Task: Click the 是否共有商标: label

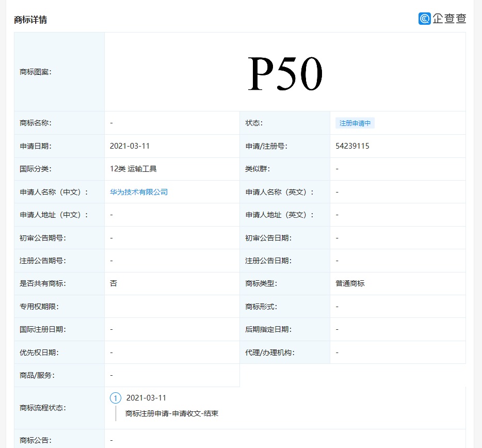Action: (x=43, y=283)
